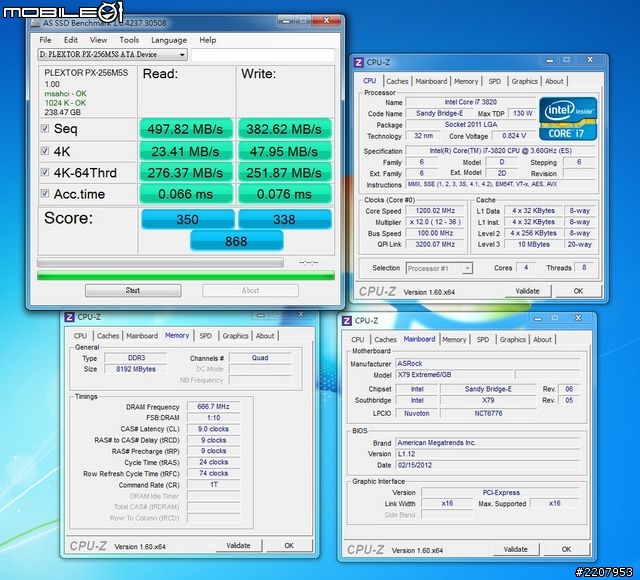This screenshot has height=580, width=640.
Task: Switch to Mainboard tab in top CPU-Z window
Action: coord(431,81)
